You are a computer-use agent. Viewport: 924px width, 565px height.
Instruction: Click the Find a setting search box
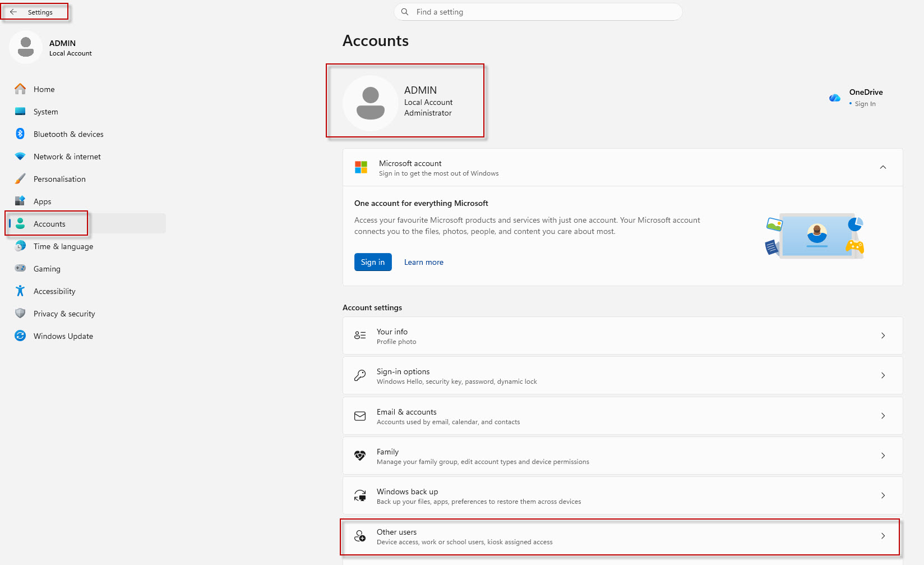tap(538, 12)
